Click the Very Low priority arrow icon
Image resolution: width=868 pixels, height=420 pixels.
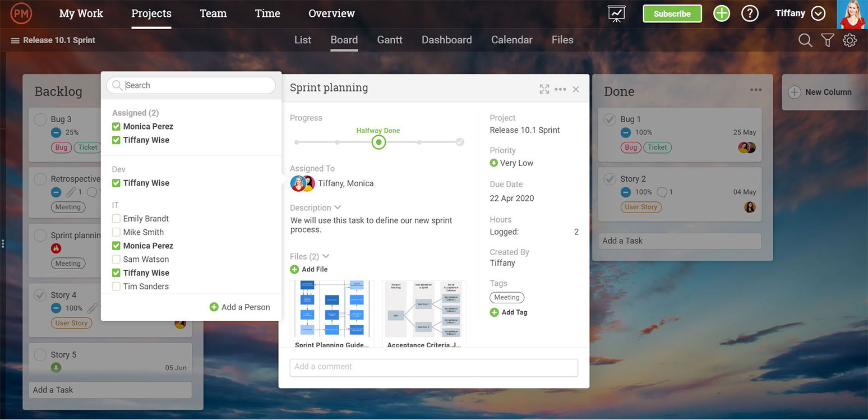click(494, 163)
